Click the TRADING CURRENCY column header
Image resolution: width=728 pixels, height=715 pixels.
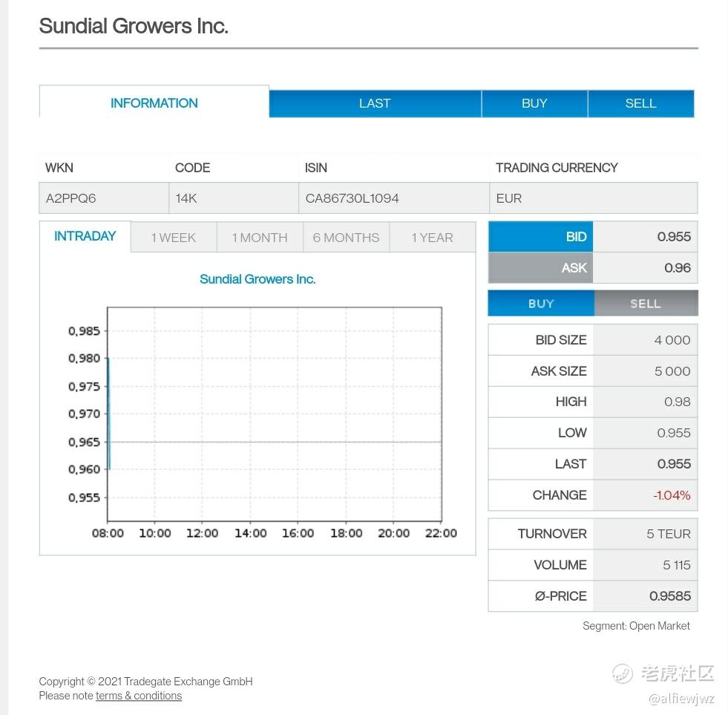557,168
